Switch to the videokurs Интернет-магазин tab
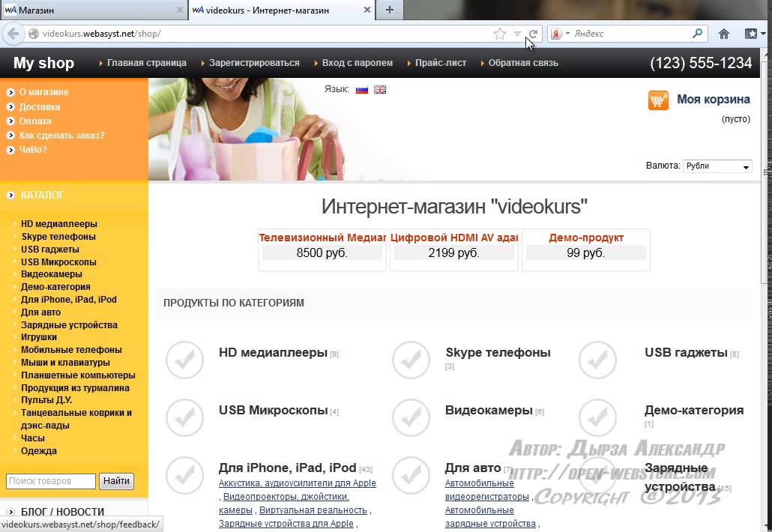The image size is (772, 532). (x=282, y=10)
